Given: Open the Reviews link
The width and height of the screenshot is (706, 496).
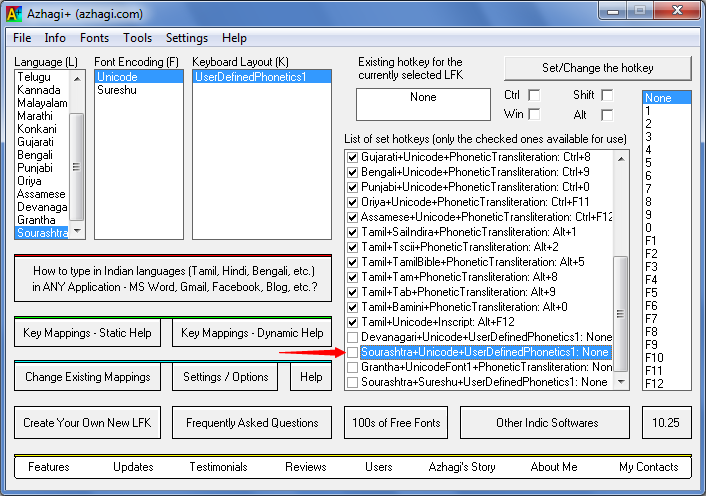Looking at the screenshot, I should 306,467.
